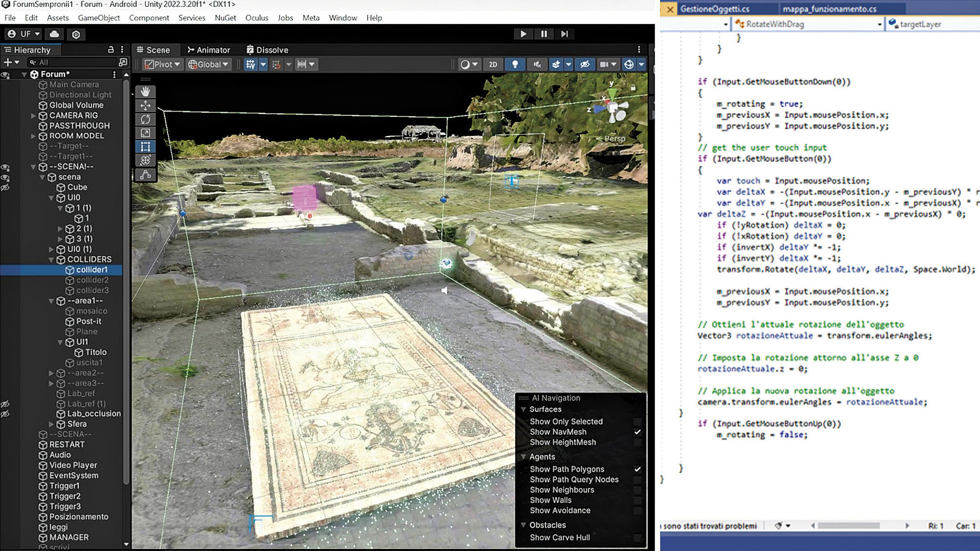Image resolution: width=980 pixels, height=551 pixels.
Task: Select the Hand view tool
Action: coord(145,91)
